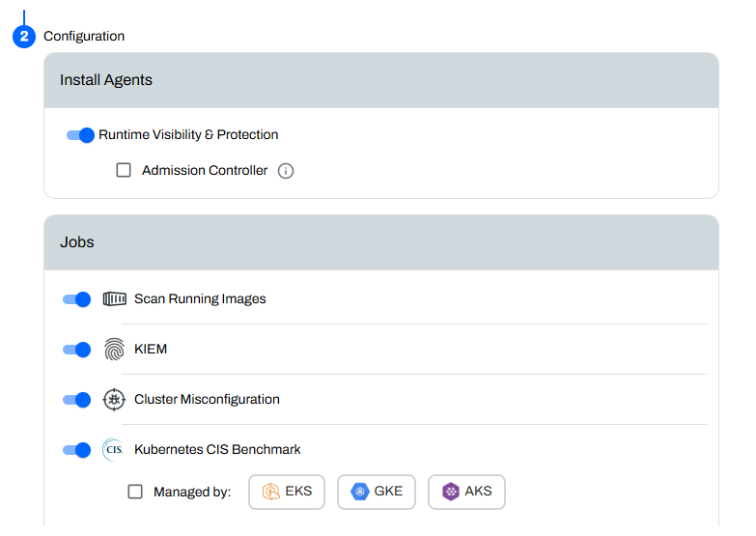Disable Runtime Visibility & Protection toggle
The width and height of the screenshot is (756, 536).
[80, 135]
